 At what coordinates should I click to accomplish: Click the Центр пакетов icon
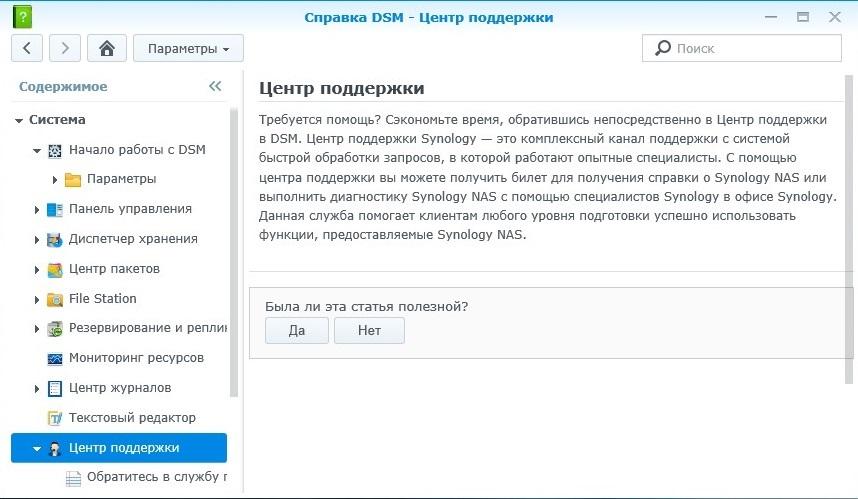[55, 270]
